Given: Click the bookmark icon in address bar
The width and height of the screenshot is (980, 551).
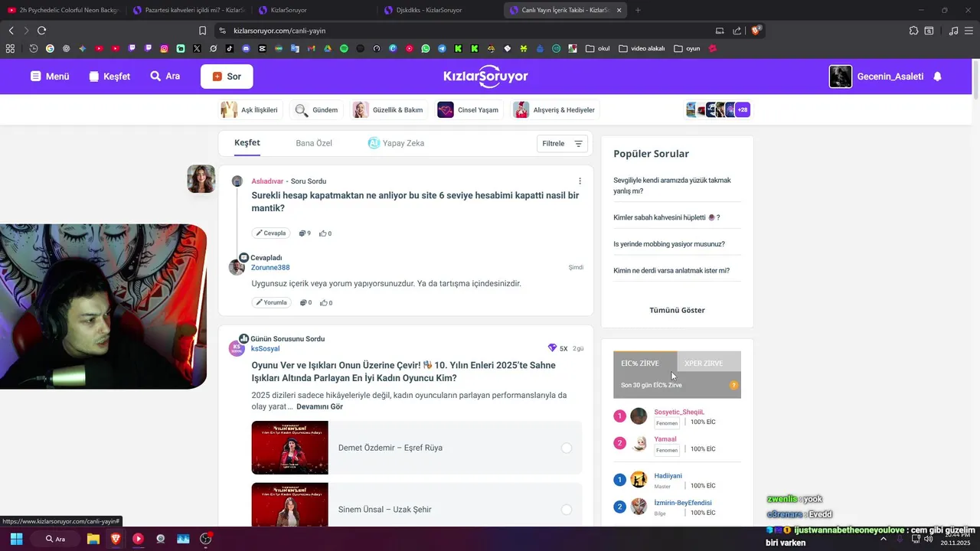Looking at the screenshot, I should [202, 31].
